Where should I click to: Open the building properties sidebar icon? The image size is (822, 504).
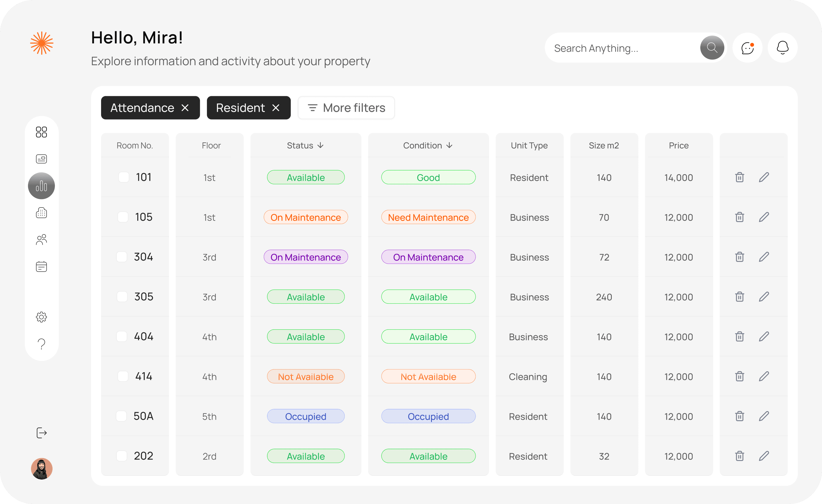[41, 213]
